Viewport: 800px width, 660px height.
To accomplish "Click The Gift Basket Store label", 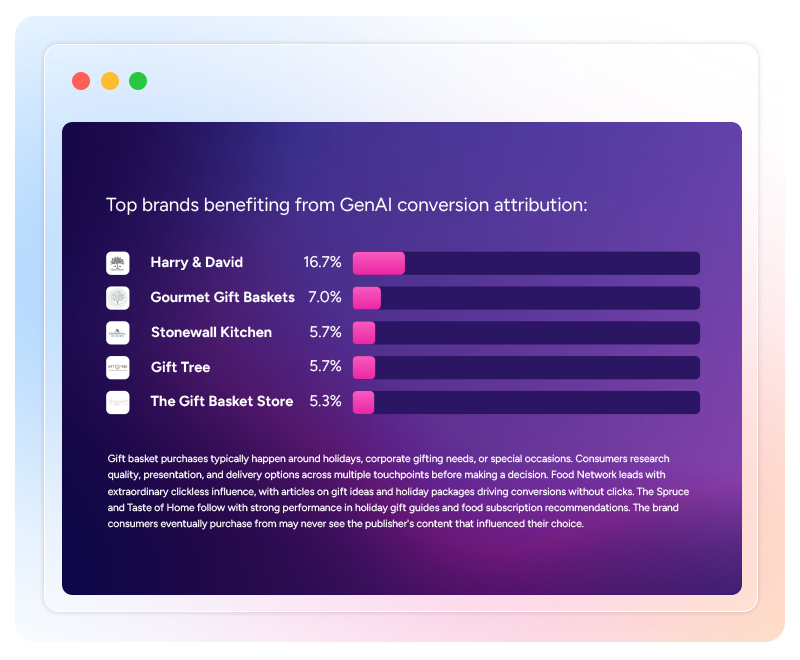I will pyautogui.click(x=221, y=402).
